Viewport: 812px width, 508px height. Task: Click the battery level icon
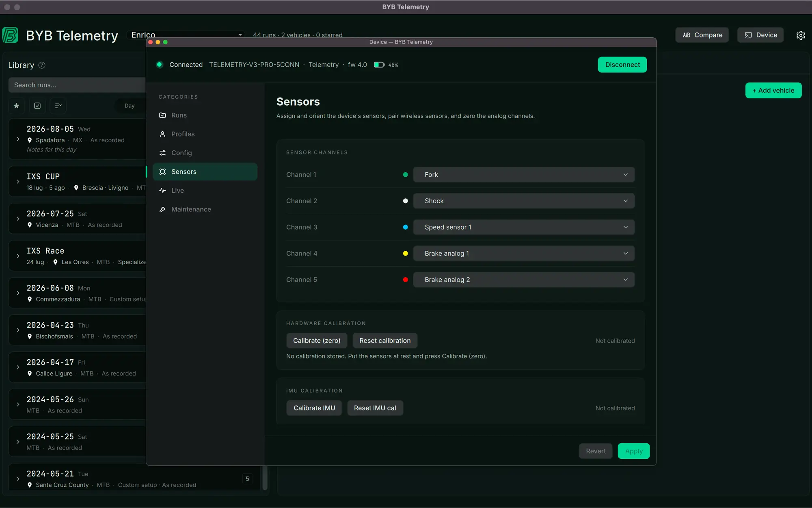[x=379, y=65]
